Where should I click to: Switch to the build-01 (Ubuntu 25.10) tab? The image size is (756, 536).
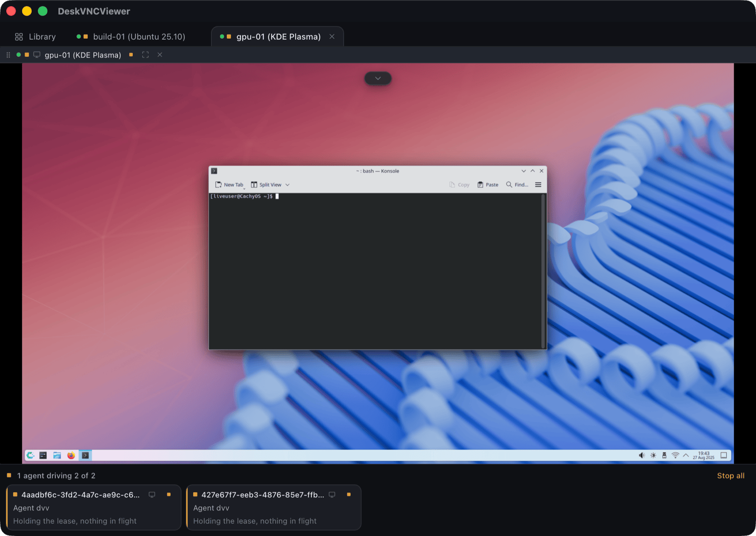click(x=131, y=37)
